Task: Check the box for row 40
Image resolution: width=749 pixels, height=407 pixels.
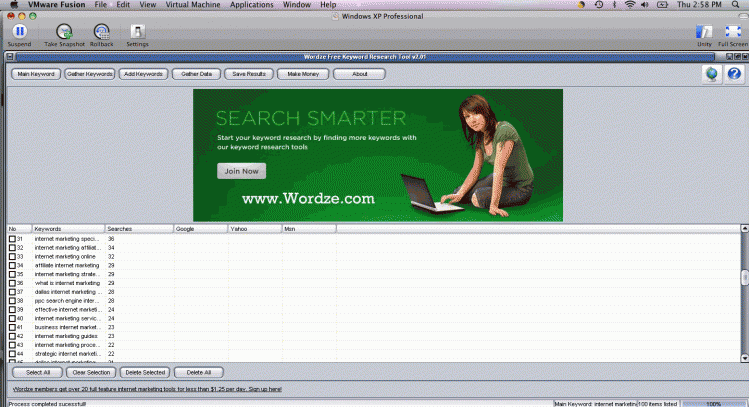Action: (12, 318)
